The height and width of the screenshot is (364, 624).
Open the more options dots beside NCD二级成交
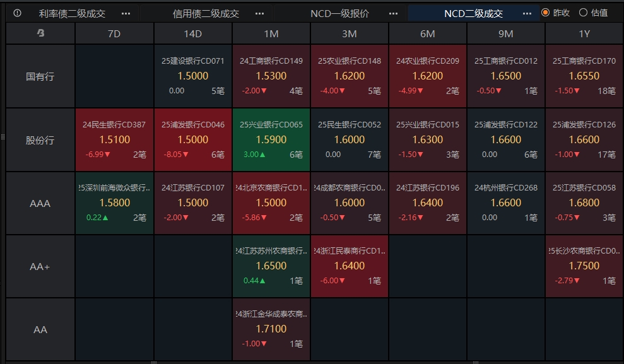(x=527, y=13)
